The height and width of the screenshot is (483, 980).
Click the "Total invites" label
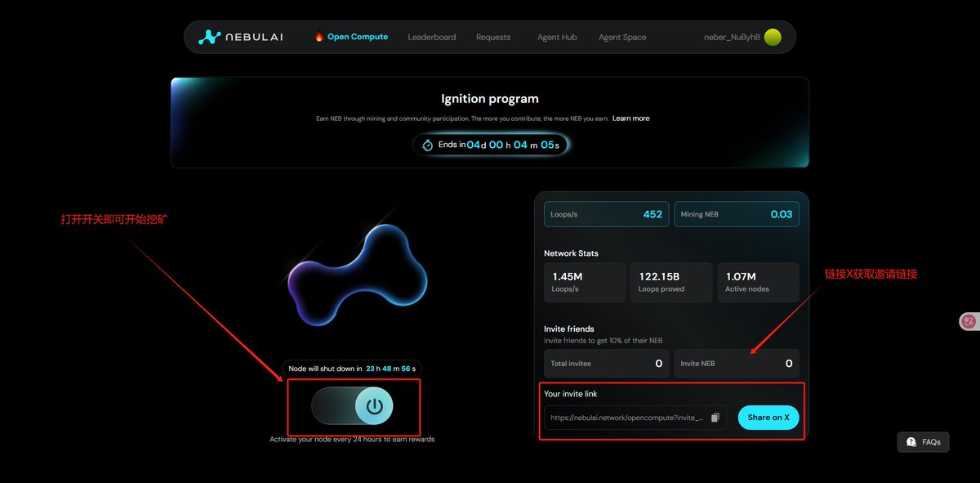(x=571, y=364)
